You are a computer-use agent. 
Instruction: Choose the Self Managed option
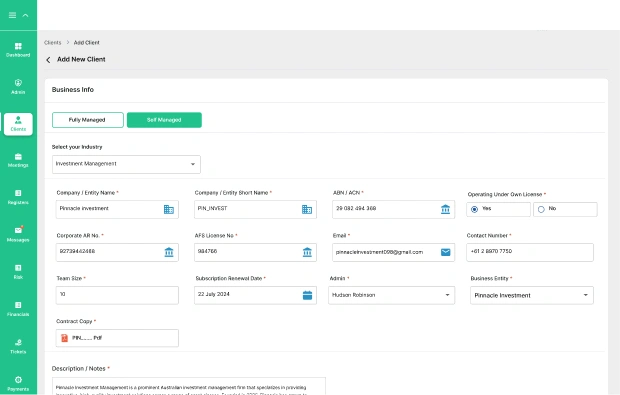tap(164, 120)
